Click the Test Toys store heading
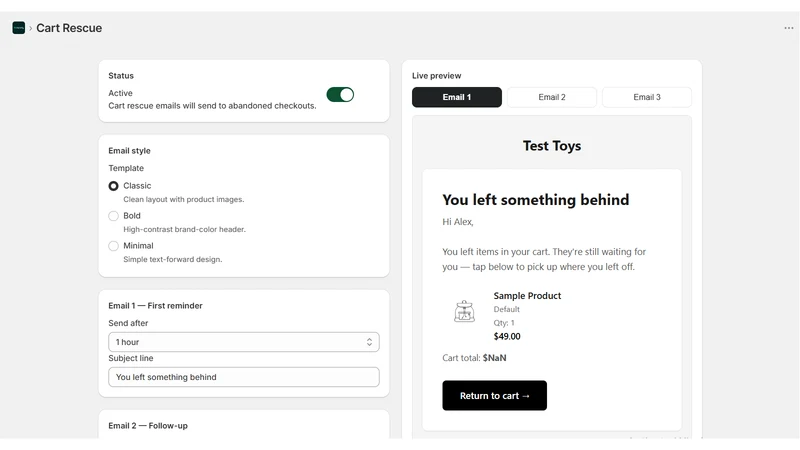 [552, 146]
